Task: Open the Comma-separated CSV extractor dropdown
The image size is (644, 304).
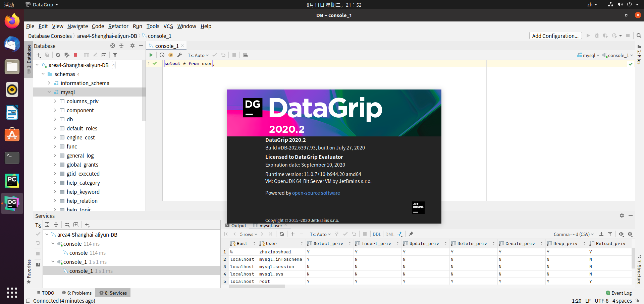Action: pyautogui.click(x=574, y=234)
